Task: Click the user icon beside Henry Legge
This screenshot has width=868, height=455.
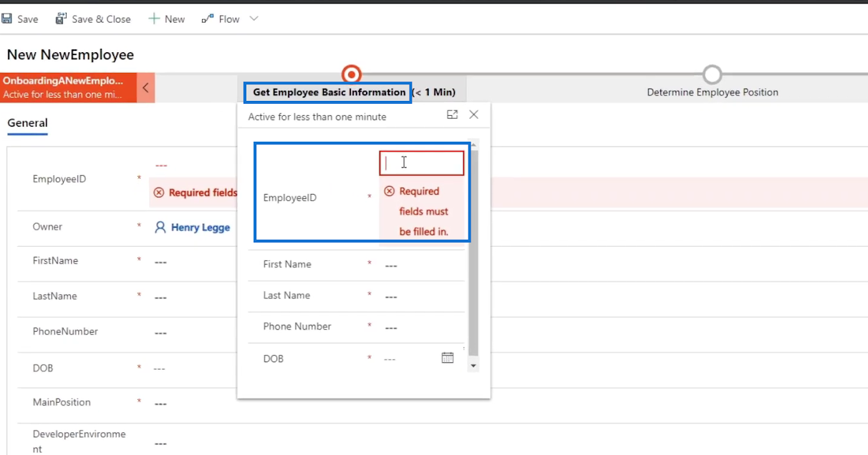Action: point(160,227)
